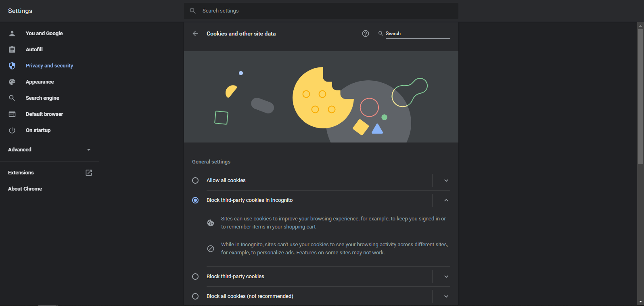This screenshot has width=644, height=306.
Task: Select the Allow all cookies radio button
Action: click(195, 180)
